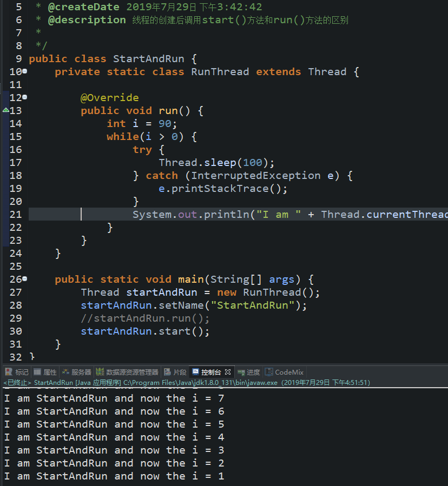Click console output line 'i = 1'
Image resolution: width=448 pixels, height=486 pixels.
(x=114, y=476)
